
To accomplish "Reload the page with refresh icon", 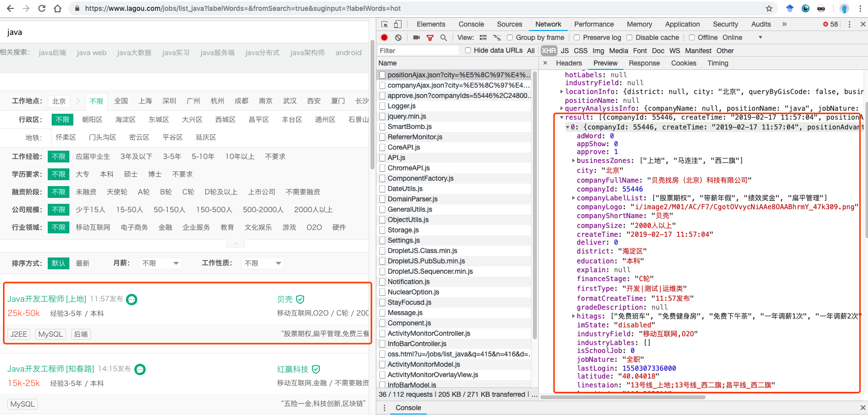I will [42, 8].
